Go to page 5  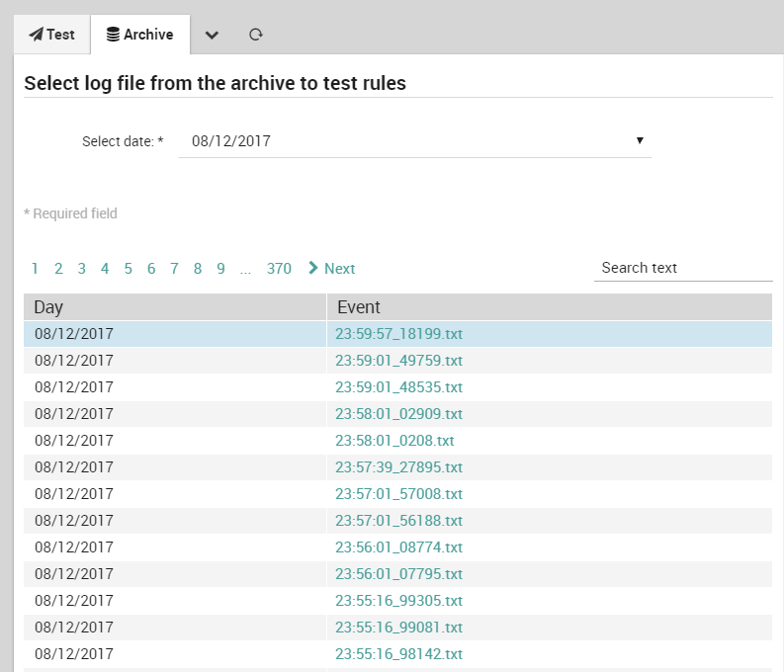[128, 269]
